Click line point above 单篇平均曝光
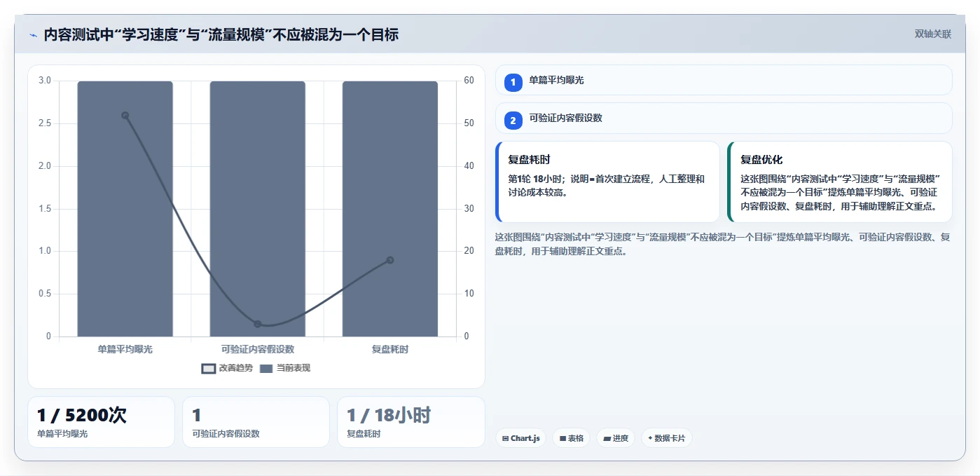This screenshot has height=476, width=980. click(125, 115)
